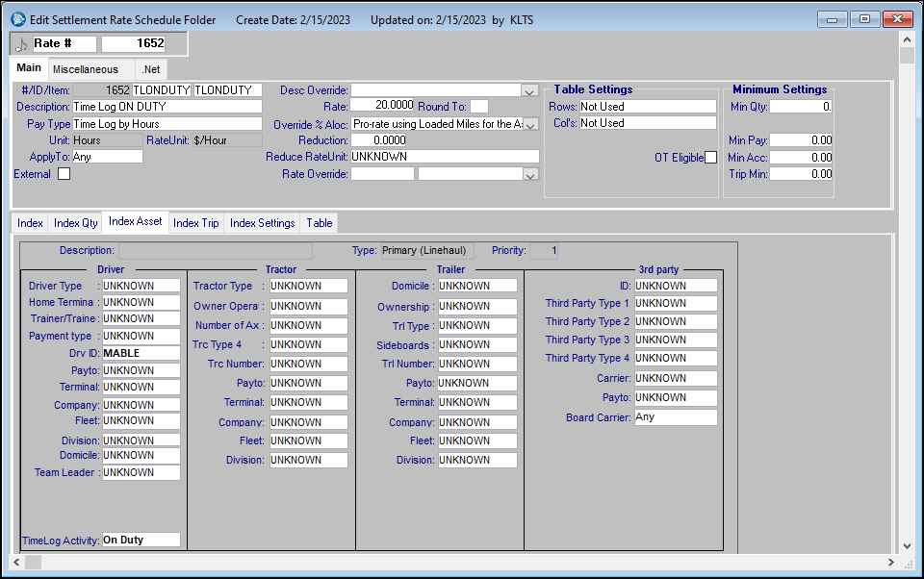The width and height of the screenshot is (924, 579).
Task: Expand the Override % Aloc dropdown
Action: coord(531,124)
